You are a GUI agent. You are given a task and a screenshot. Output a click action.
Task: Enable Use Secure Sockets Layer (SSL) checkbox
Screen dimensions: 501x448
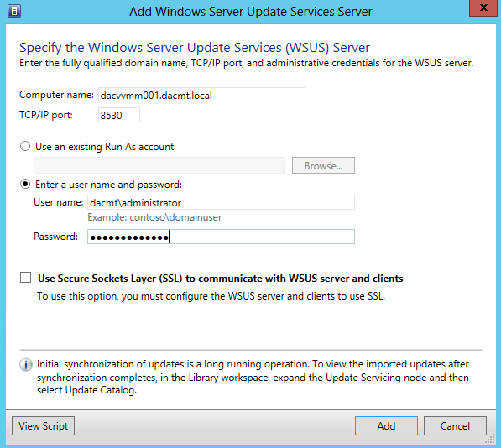pos(25,278)
